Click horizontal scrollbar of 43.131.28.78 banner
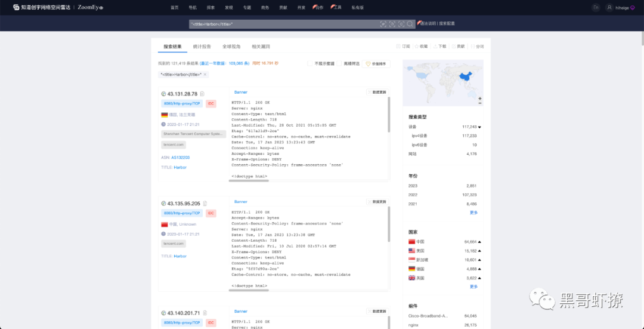Viewport: 644px width, 329px height. pyautogui.click(x=249, y=180)
